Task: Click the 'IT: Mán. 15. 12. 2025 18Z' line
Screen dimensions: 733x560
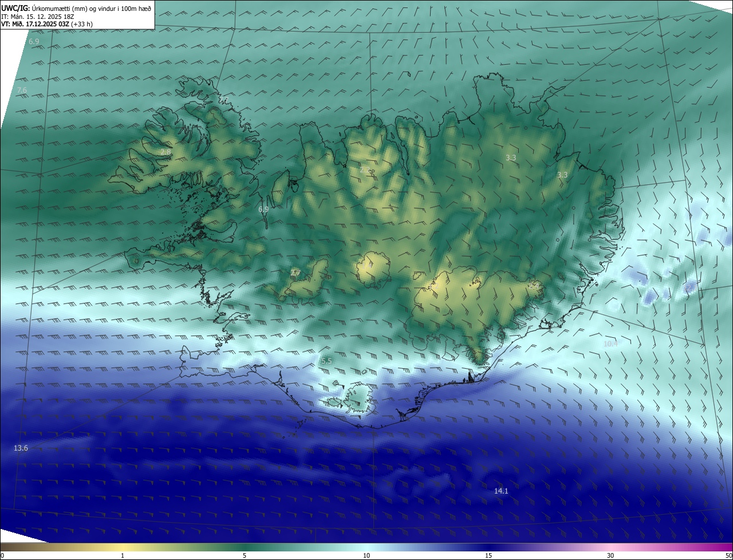Action: coord(38,17)
